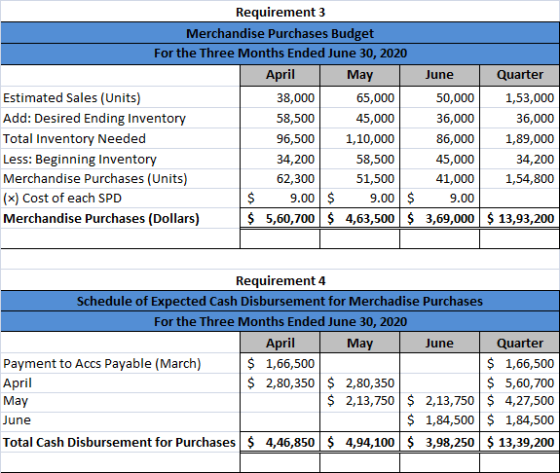This screenshot has width=560, height=473.
Task: Click the Merchandise Purchases (Units) label
Action: [x=95, y=179]
